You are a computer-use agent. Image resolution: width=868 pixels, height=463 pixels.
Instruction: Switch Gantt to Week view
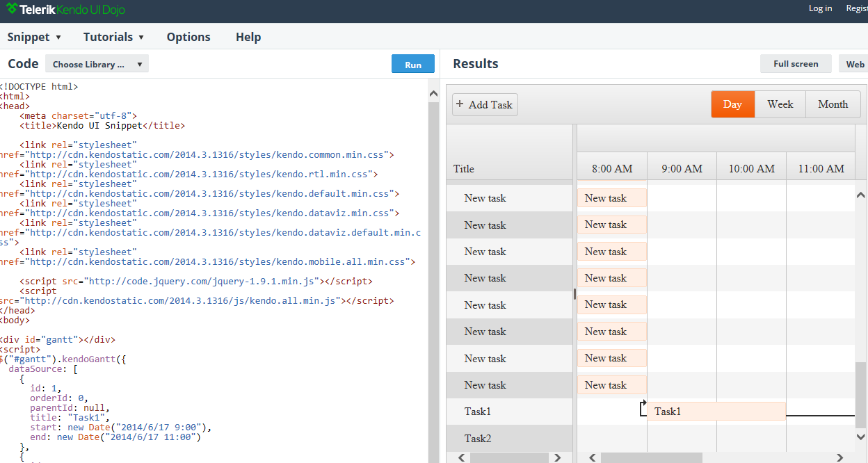pyautogui.click(x=780, y=104)
